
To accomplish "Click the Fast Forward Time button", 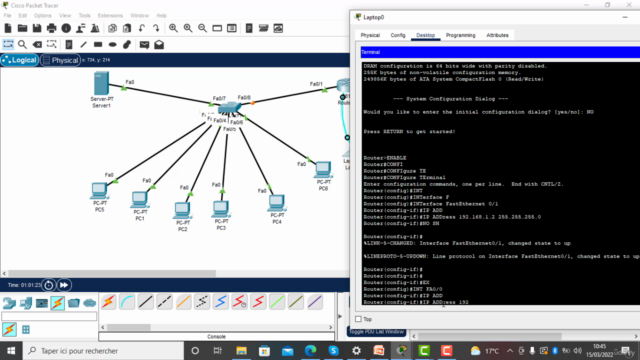I will tap(64, 285).
